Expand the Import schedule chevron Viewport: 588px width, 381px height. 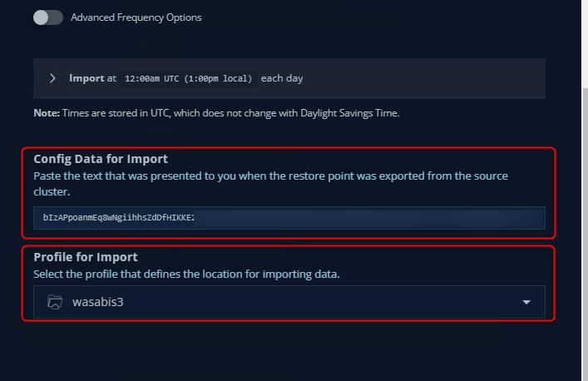click(x=52, y=78)
